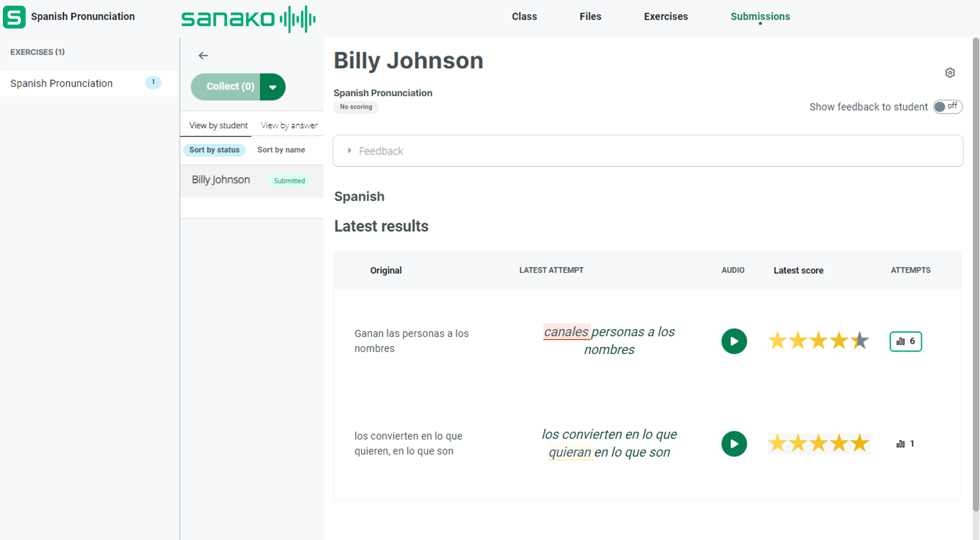
Task: Select Sort by status option
Action: click(214, 150)
